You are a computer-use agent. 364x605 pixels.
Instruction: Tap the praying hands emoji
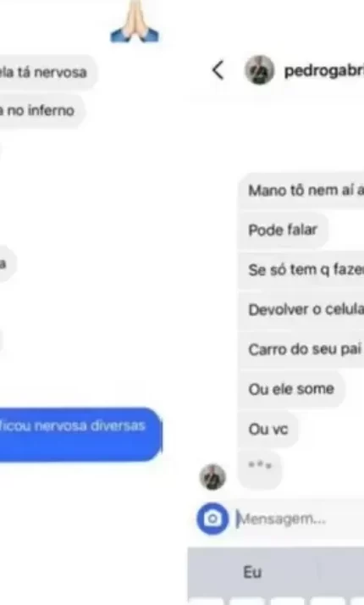(x=135, y=22)
